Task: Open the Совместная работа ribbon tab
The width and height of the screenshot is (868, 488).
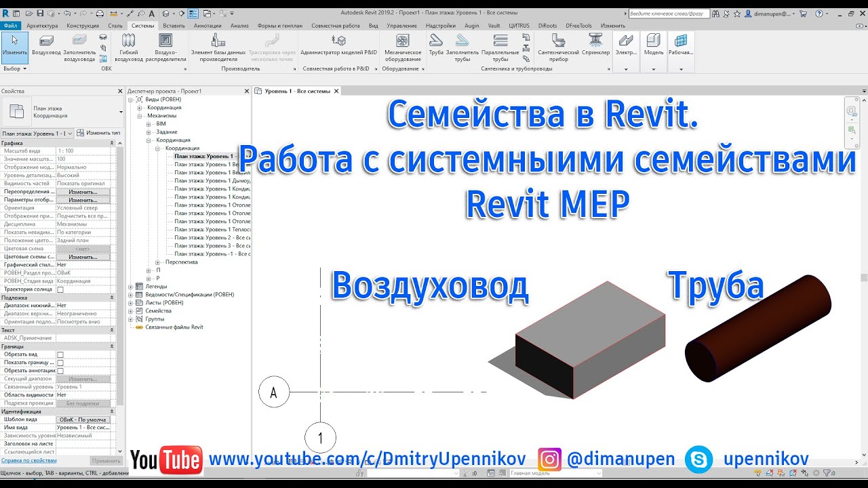Action: (x=336, y=26)
